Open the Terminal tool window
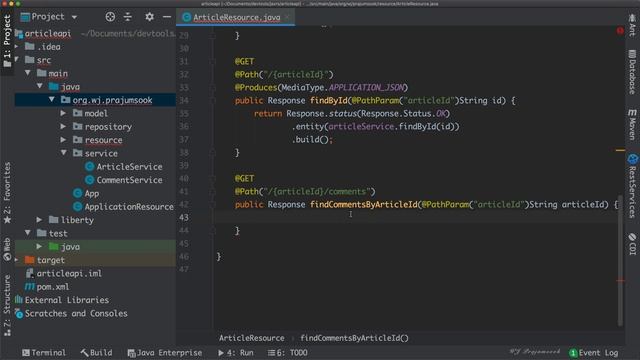This screenshot has height=360, width=640. (44, 353)
